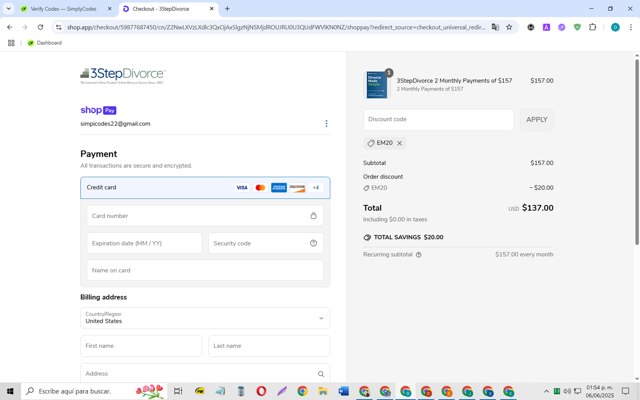Click the 3StepDivorce product thumbnail
This screenshot has width=640, height=400.
click(x=377, y=85)
